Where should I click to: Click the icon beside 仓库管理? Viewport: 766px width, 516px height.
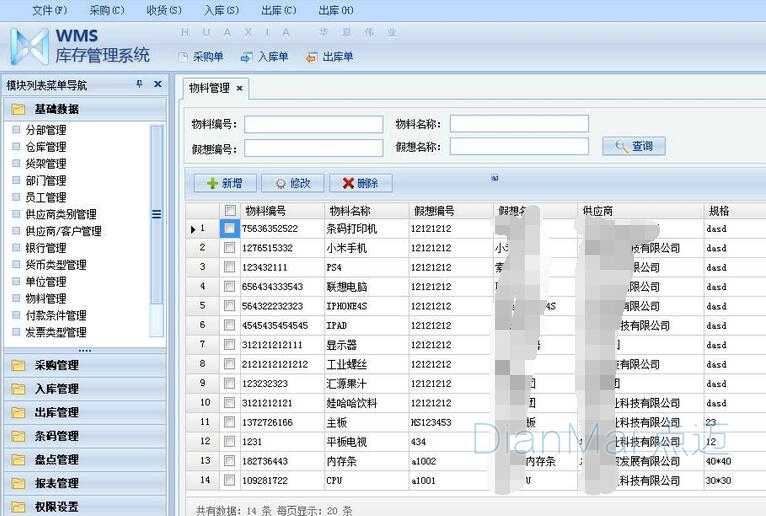(x=16, y=146)
